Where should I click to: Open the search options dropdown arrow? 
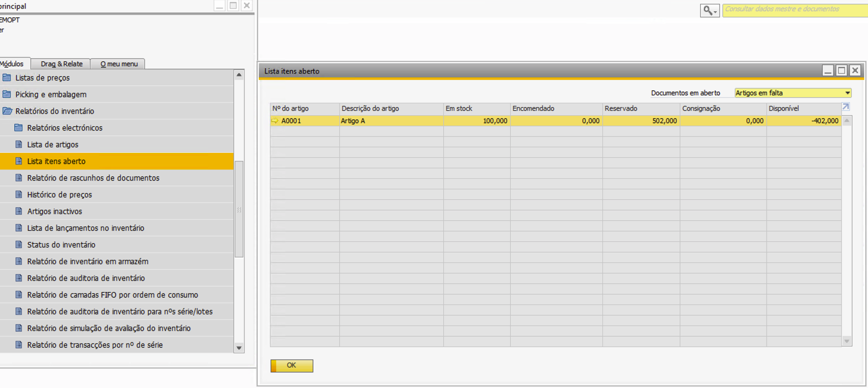tap(716, 11)
